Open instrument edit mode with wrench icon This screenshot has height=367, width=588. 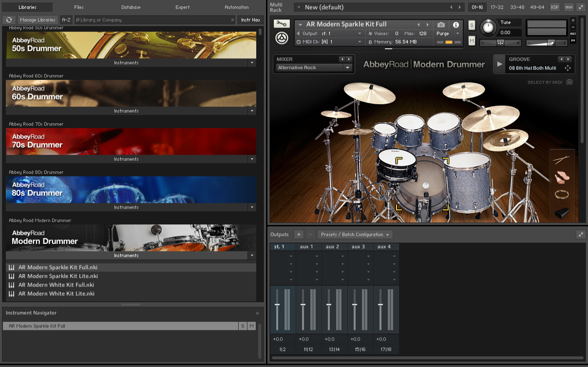tap(282, 24)
